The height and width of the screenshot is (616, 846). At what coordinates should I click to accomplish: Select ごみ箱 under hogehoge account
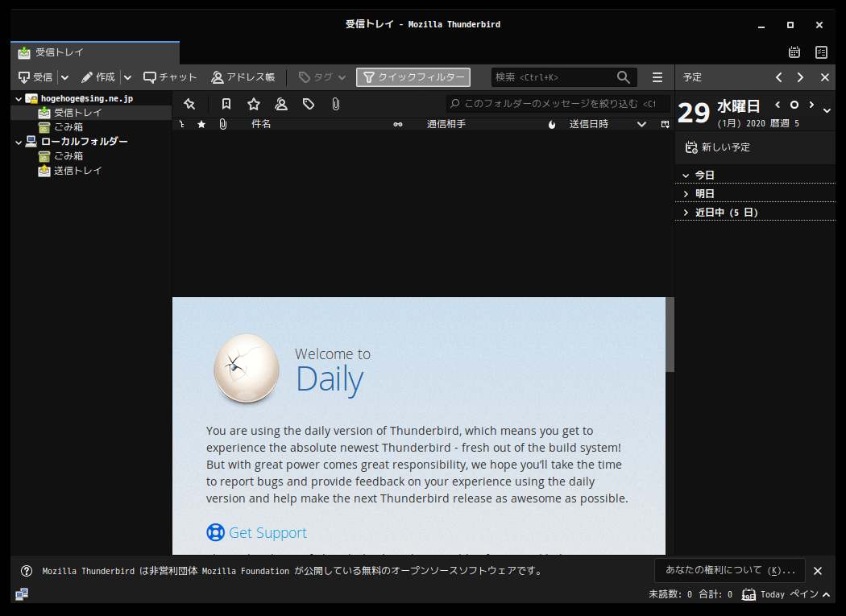coord(68,127)
